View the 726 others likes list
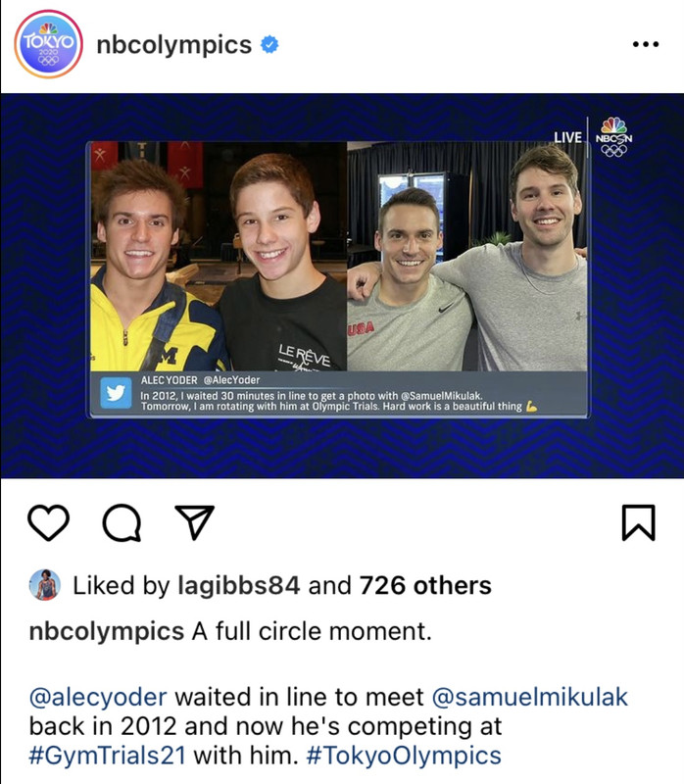Image resolution: width=684 pixels, height=784 pixels. point(425,585)
